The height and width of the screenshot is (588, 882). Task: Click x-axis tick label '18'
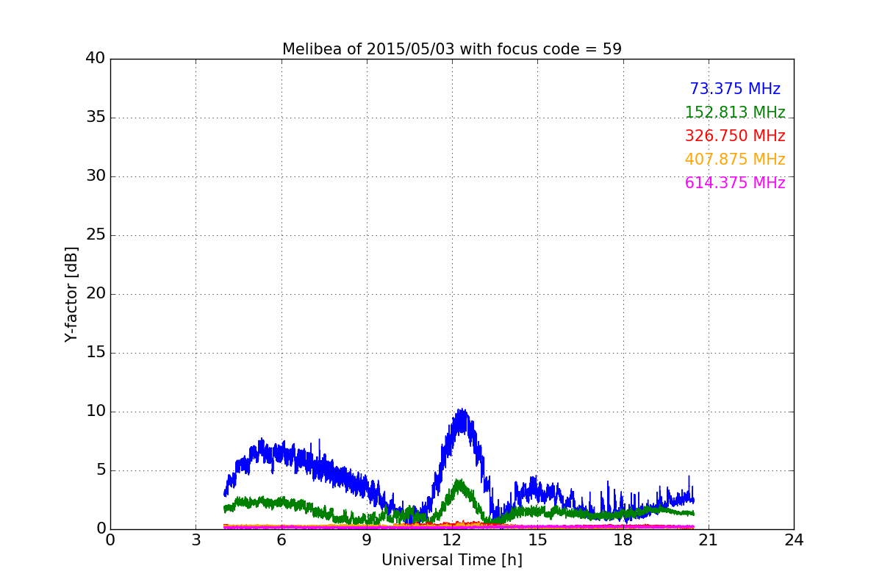[623, 540]
